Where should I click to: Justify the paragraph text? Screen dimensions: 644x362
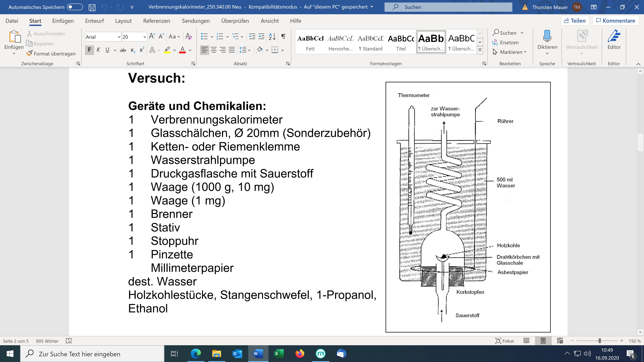point(232,50)
